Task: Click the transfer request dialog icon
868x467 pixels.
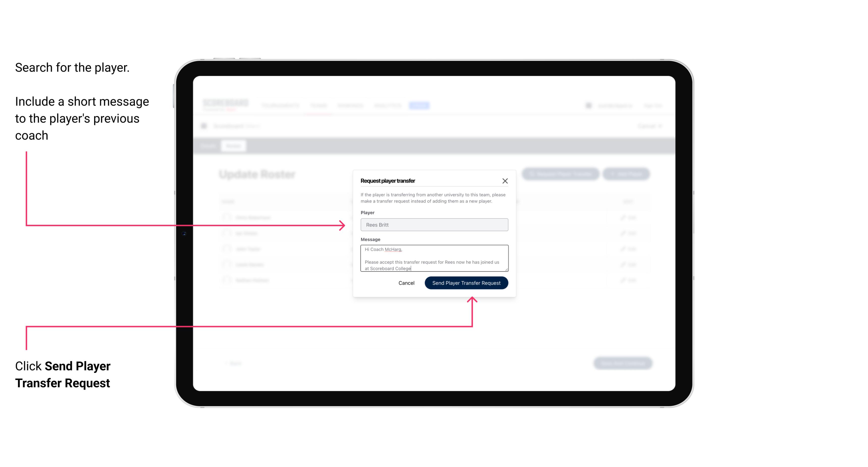Action: pos(506,181)
